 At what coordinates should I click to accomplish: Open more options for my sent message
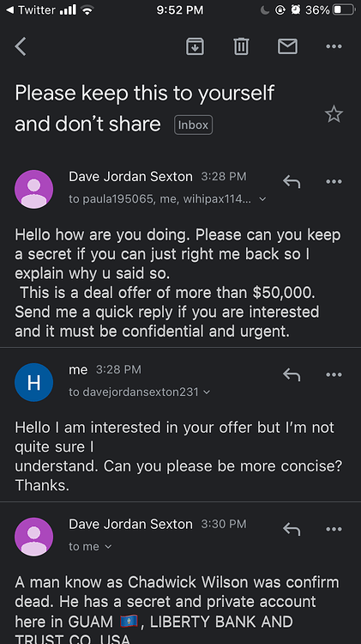[334, 374]
